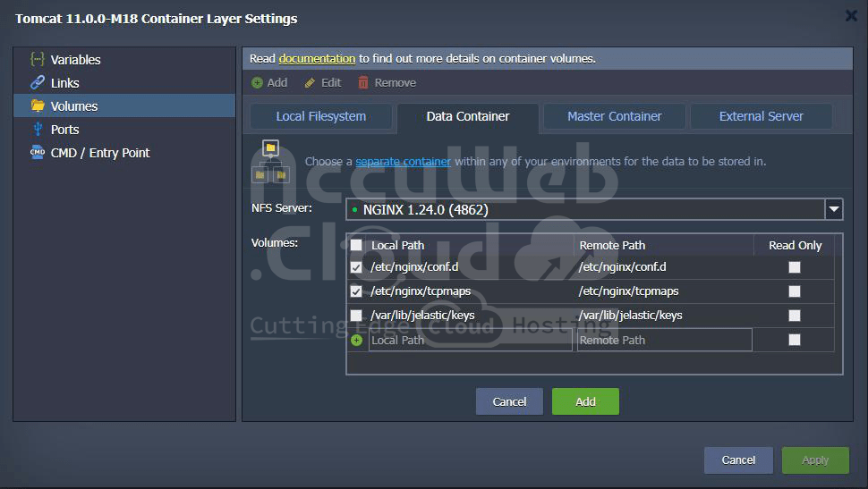Click the green Add button below the volumes
The image size is (868, 489).
pos(585,401)
